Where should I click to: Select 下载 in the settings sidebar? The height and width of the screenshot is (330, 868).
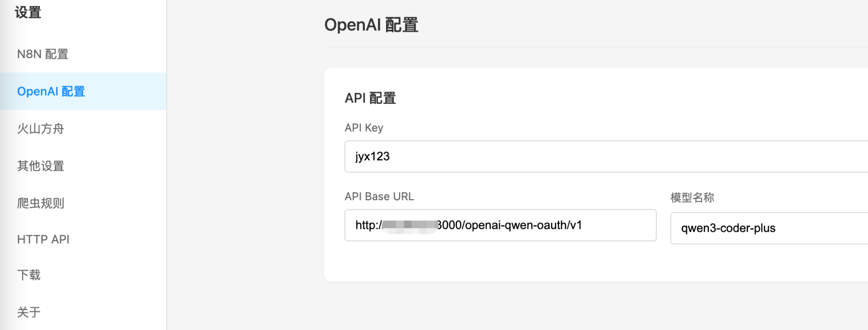coord(29,275)
